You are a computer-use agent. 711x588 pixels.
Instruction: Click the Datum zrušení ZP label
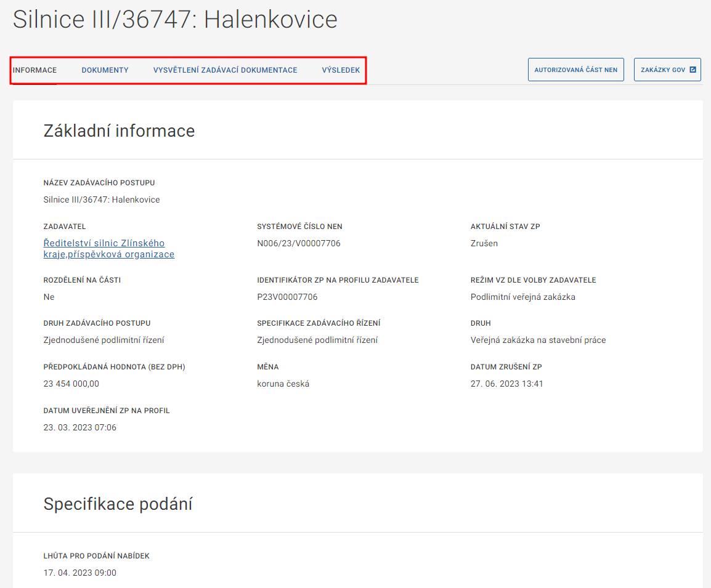pyautogui.click(x=506, y=367)
